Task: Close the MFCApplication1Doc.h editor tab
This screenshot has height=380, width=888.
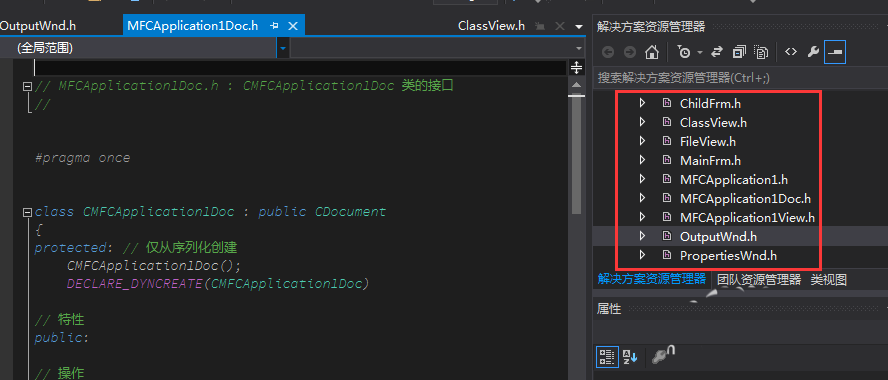Action: point(293,25)
